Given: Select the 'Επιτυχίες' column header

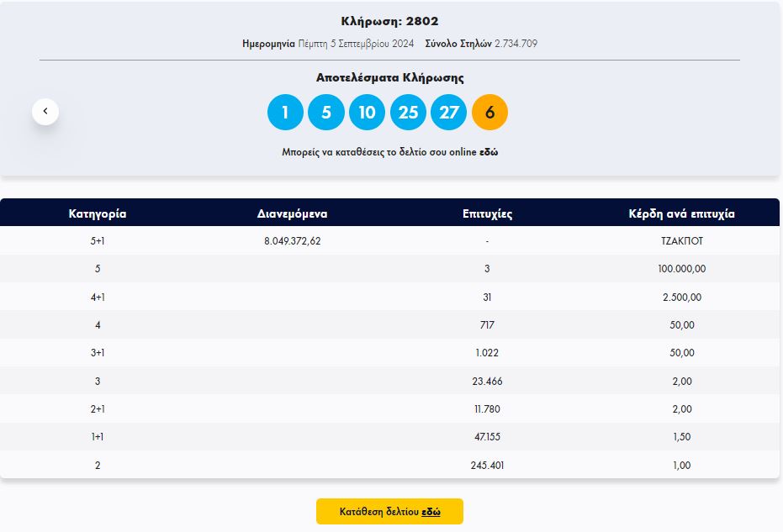Looking at the screenshot, I should [x=487, y=213].
